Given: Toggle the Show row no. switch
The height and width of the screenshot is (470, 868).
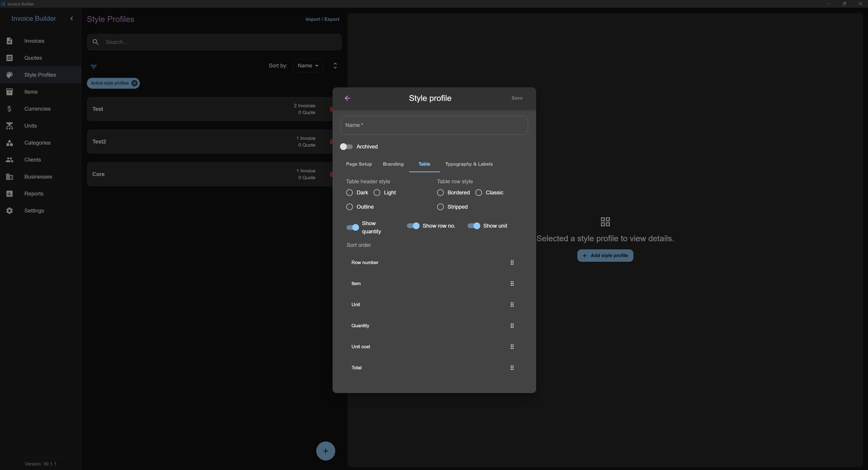Looking at the screenshot, I should (413, 226).
